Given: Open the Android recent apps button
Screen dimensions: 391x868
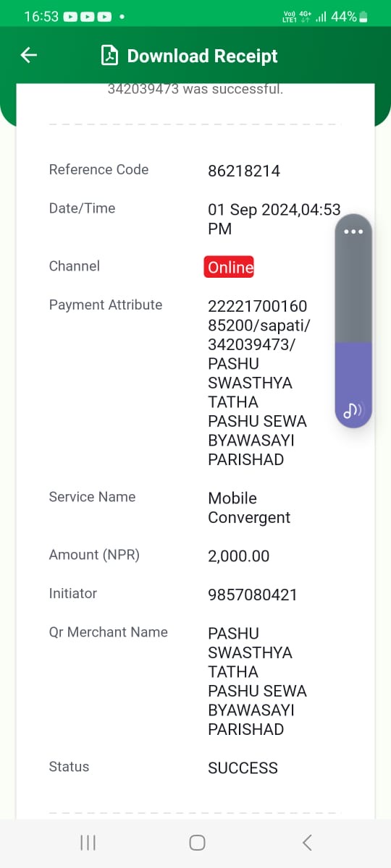Looking at the screenshot, I should point(88,843).
